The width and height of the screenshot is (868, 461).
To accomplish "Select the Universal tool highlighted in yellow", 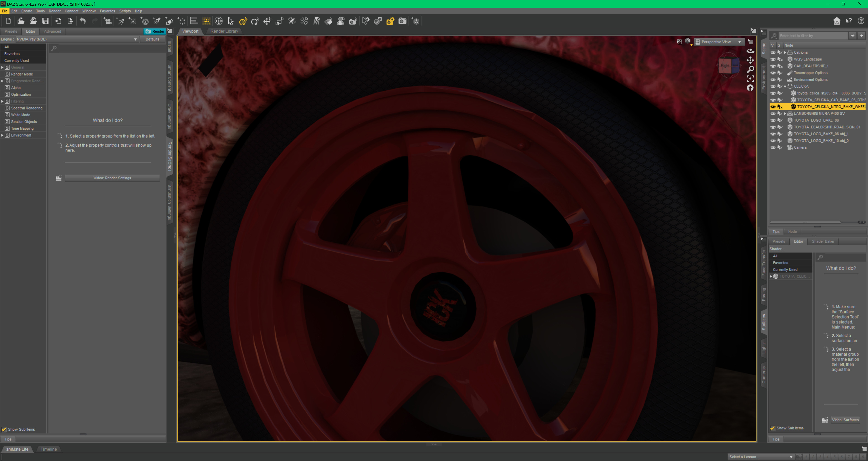I will (x=243, y=21).
